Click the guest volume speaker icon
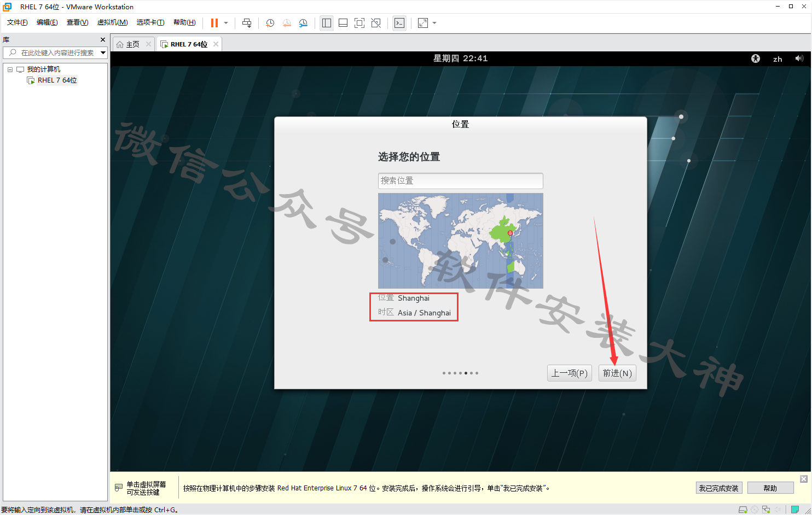Viewport: 812px width, 515px height. click(x=799, y=58)
